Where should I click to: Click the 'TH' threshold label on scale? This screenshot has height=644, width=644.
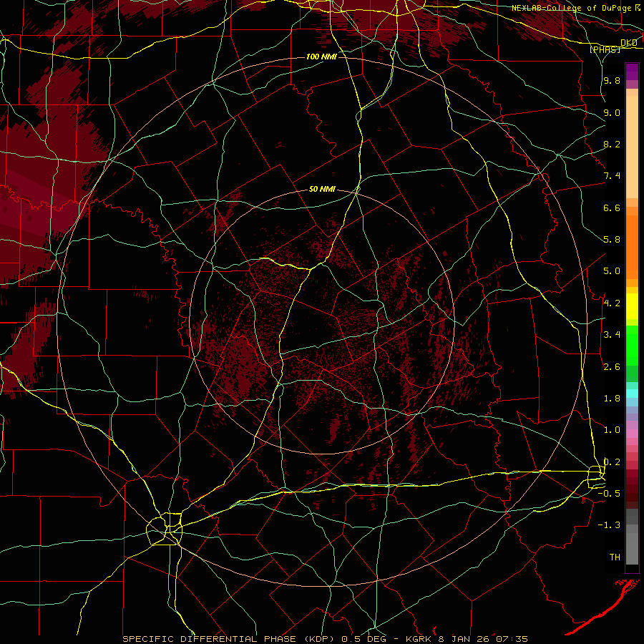click(x=615, y=557)
